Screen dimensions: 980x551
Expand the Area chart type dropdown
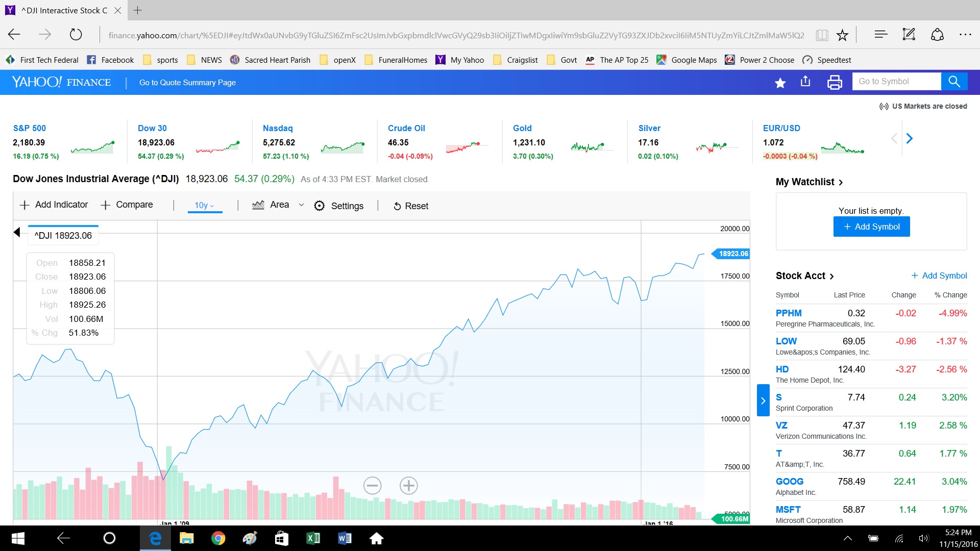(x=301, y=205)
